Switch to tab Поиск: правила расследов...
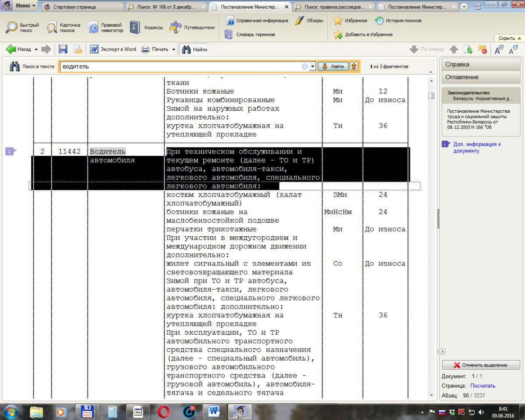This screenshot has height=420, width=525. pyautogui.click(x=334, y=7)
